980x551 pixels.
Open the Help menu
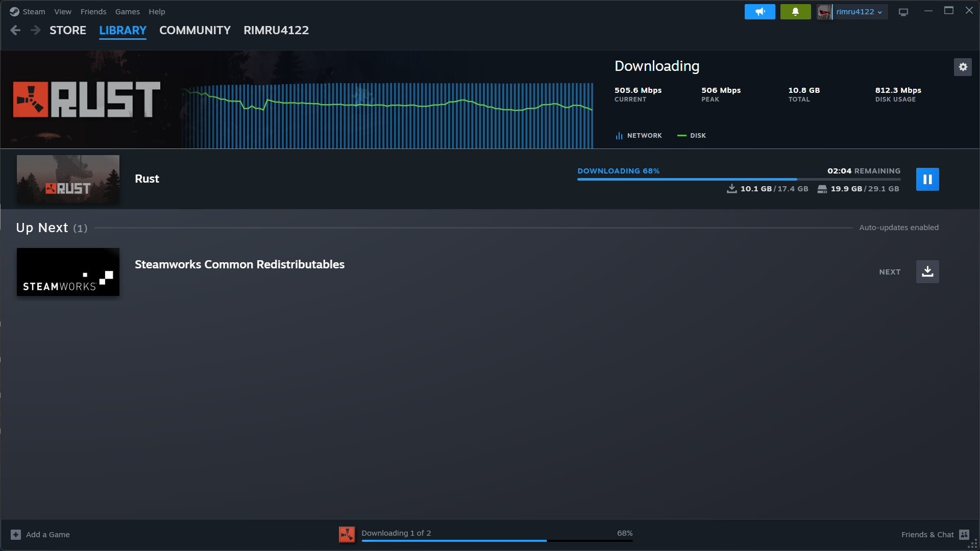pyautogui.click(x=157, y=11)
